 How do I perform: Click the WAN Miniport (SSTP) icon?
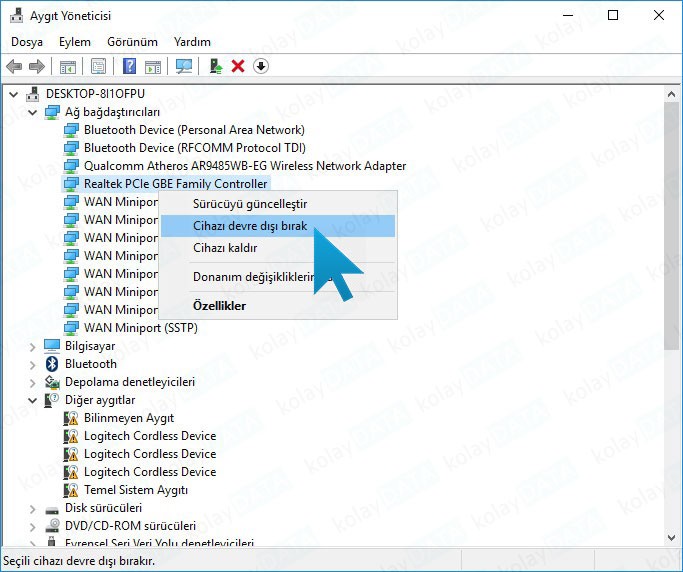[x=71, y=328]
